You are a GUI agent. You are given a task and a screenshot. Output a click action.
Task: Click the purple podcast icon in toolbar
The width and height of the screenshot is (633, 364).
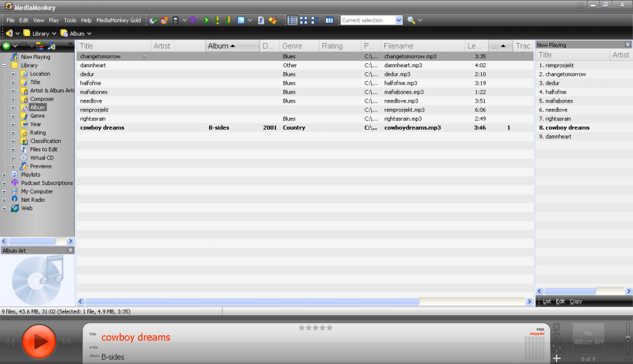[x=193, y=20]
